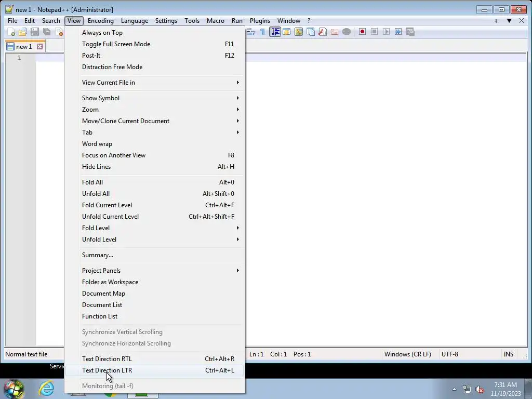Open Summary... dialog from menu
This screenshot has width=532, height=399.
[x=154, y=255]
